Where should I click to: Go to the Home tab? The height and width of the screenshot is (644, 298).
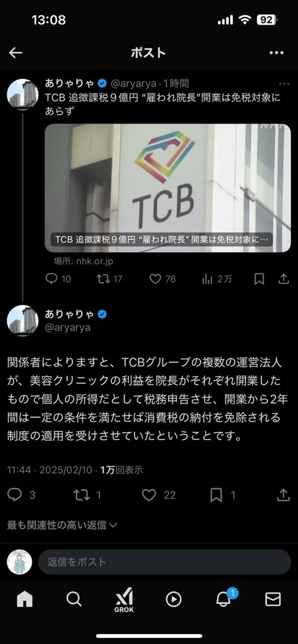coord(25,599)
